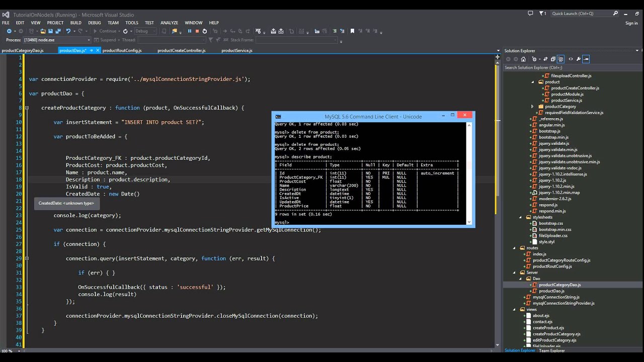Click the Quick Launch input field

click(581, 14)
